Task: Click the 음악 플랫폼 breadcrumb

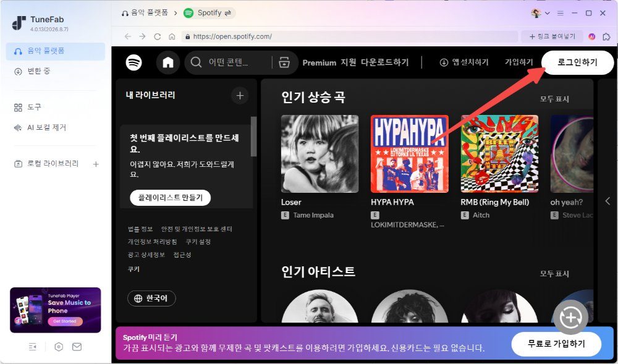Action: click(145, 12)
